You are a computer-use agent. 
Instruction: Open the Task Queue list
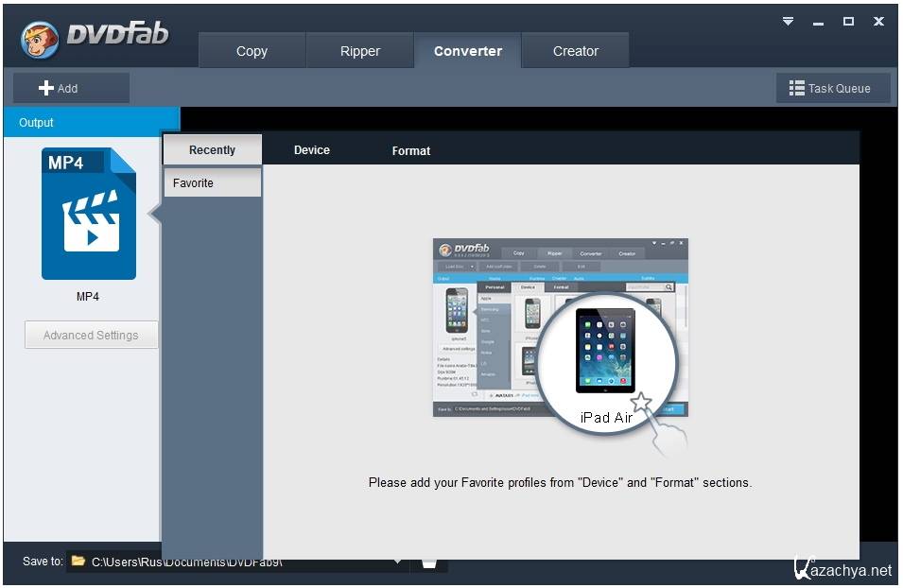pyautogui.click(x=832, y=88)
